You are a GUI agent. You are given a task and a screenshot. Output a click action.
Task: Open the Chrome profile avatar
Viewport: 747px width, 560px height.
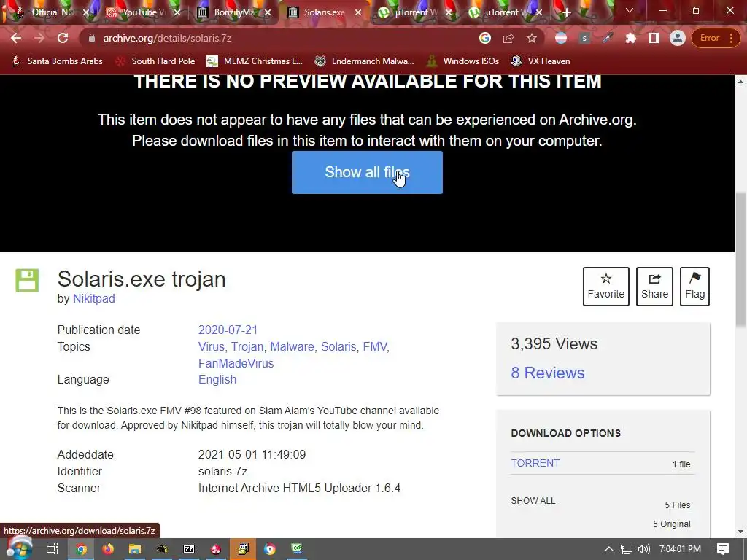click(x=678, y=38)
